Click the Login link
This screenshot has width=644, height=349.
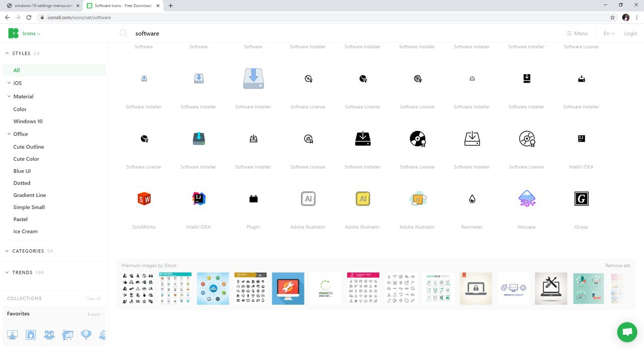(x=630, y=34)
